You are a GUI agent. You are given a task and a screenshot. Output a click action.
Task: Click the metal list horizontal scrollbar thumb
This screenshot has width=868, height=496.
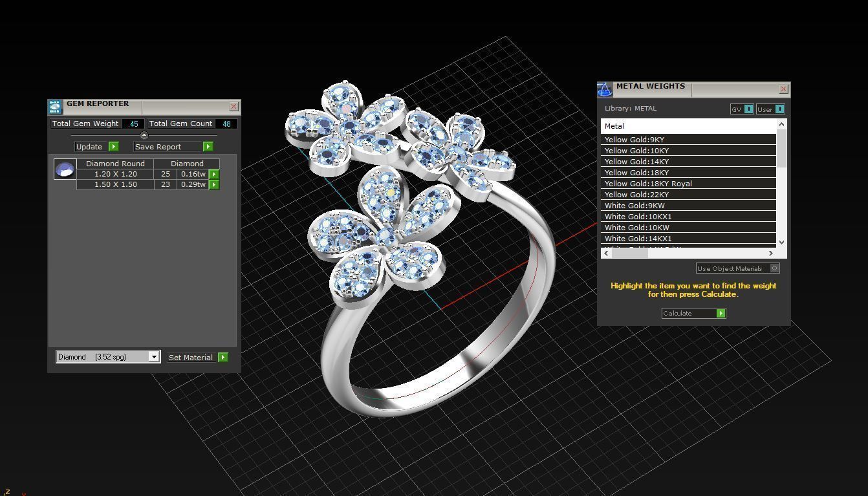[629, 253]
